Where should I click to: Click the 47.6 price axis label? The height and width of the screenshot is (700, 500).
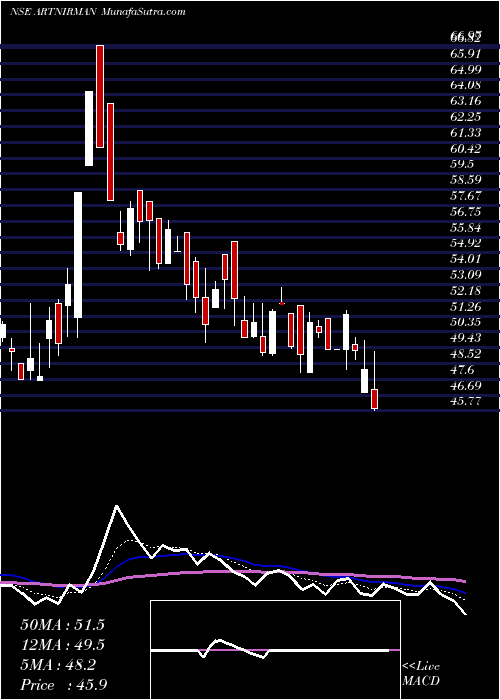[x=463, y=370]
